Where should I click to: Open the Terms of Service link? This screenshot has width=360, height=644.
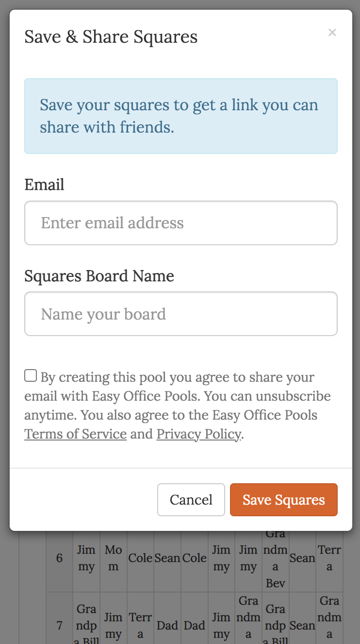(75, 434)
